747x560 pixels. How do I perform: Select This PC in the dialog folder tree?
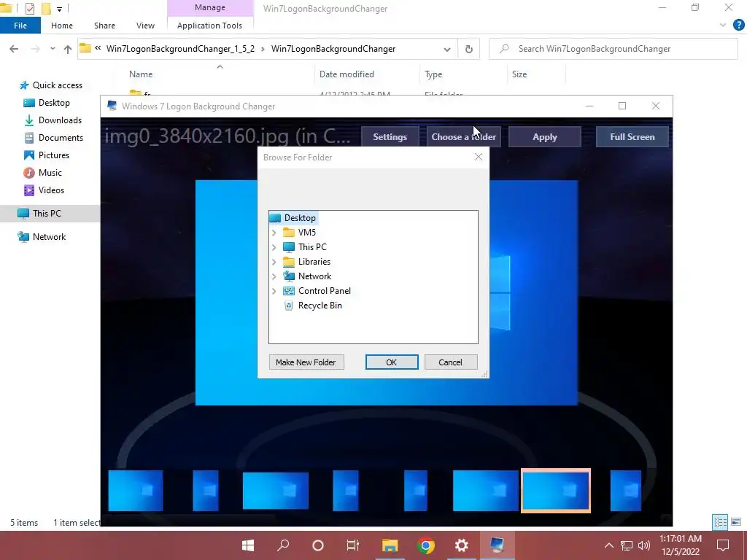(312, 246)
